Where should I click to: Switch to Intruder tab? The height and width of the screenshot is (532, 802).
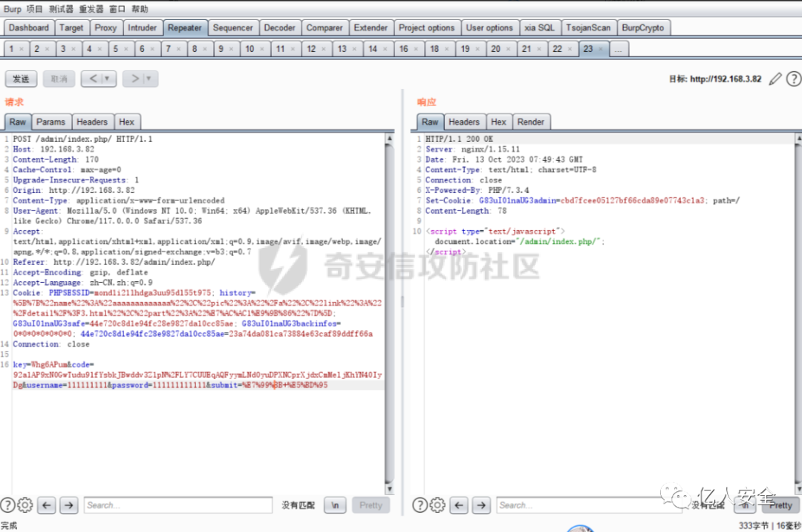click(142, 27)
